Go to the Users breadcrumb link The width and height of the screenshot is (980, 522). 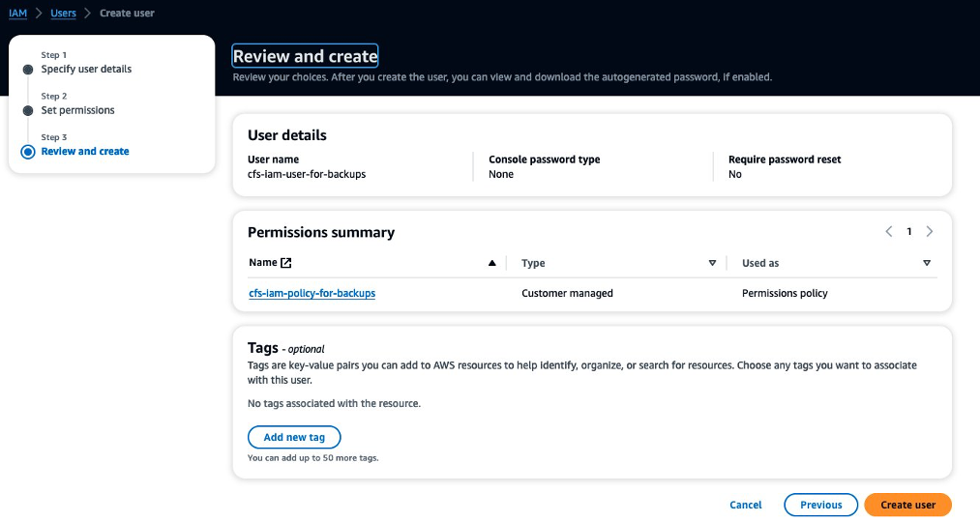click(63, 14)
